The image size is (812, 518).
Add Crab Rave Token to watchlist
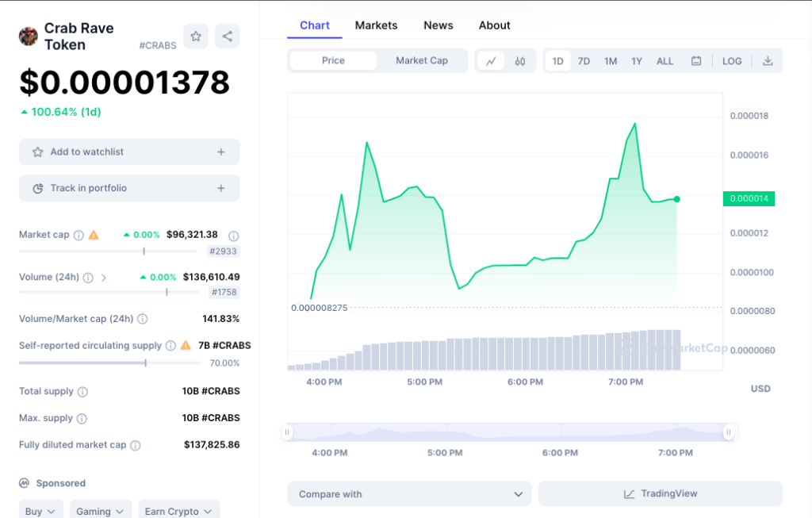tap(128, 152)
